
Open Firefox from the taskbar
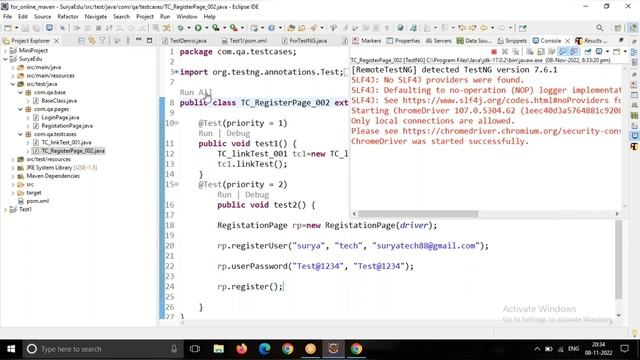point(242,349)
